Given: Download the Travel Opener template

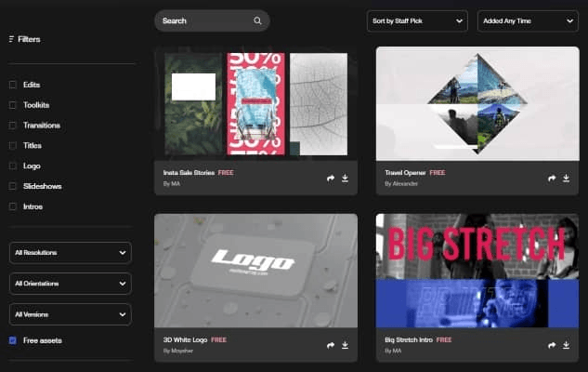Looking at the screenshot, I should point(567,178).
